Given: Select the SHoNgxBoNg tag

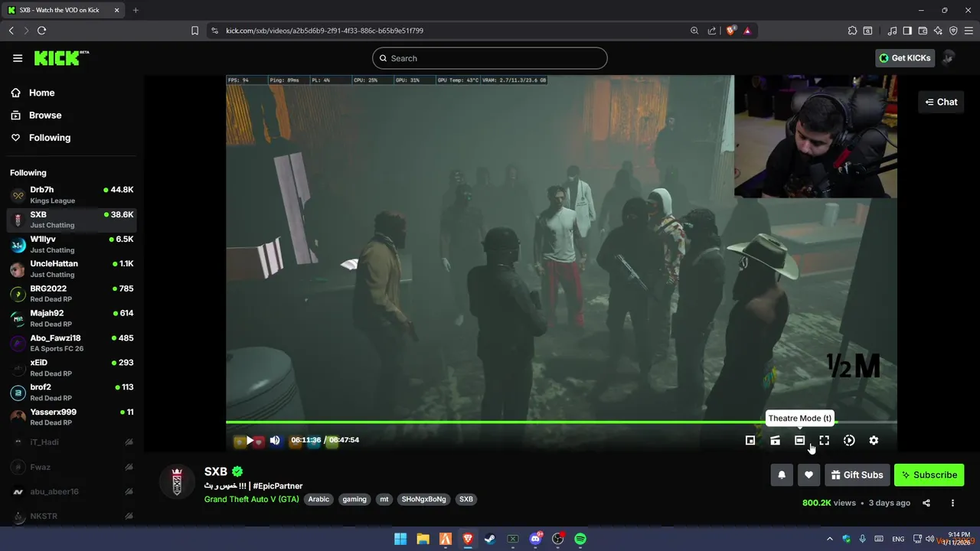Looking at the screenshot, I should [x=423, y=499].
